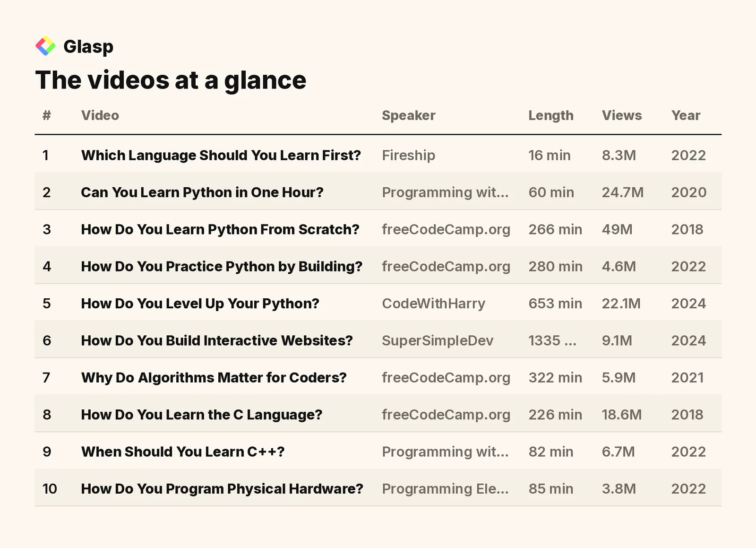Open 'How Do You Program Physical Hardware?'

222,488
